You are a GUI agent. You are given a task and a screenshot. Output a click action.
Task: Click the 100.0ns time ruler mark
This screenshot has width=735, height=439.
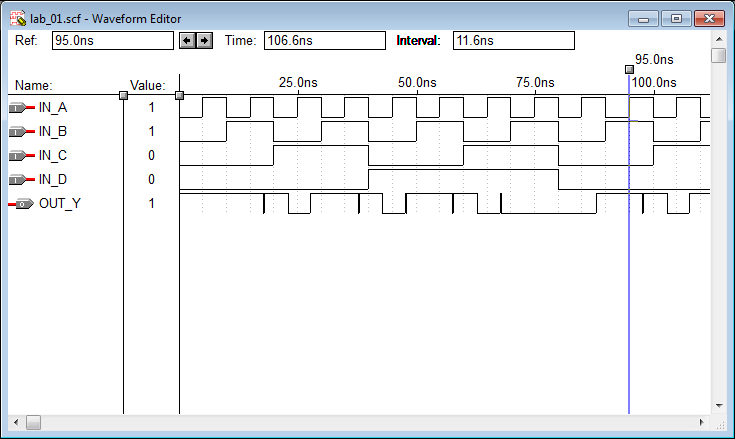pos(654,83)
